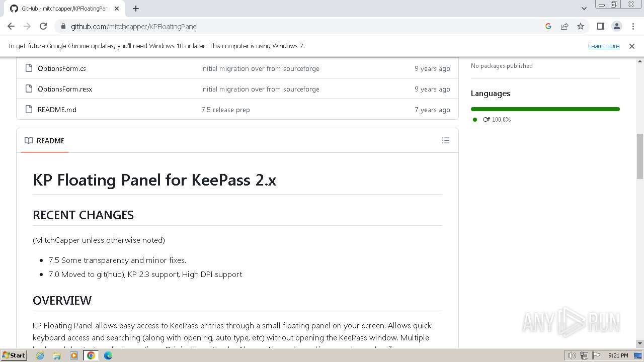644x362 pixels.
Task: Expand the tab search chevron
Action: (x=584, y=9)
